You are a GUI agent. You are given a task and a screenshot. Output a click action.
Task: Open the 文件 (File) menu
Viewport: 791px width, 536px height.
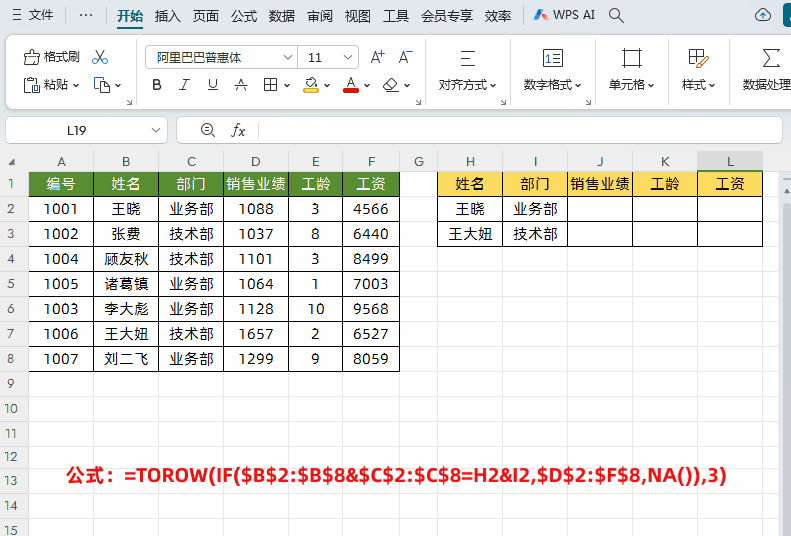pos(33,16)
